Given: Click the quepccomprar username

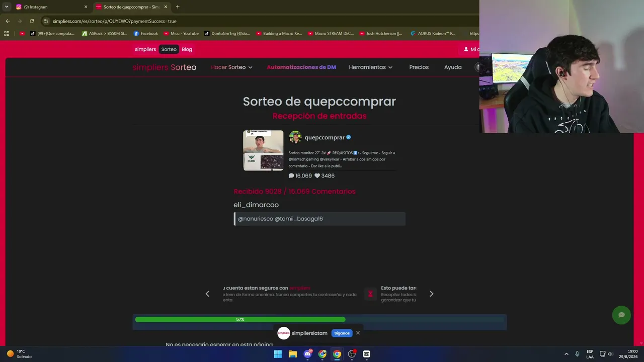Looking at the screenshot, I should click(x=325, y=137).
